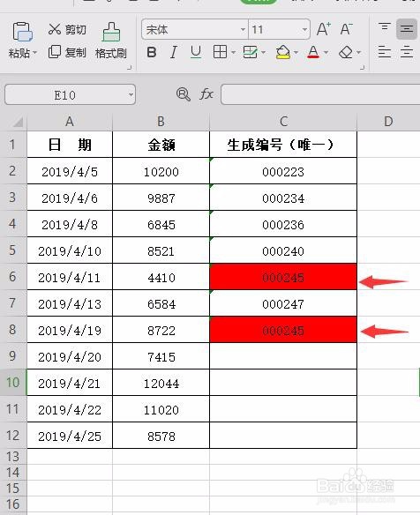
Task: Click cell with date 2019/4/20
Action: tap(70, 356)
